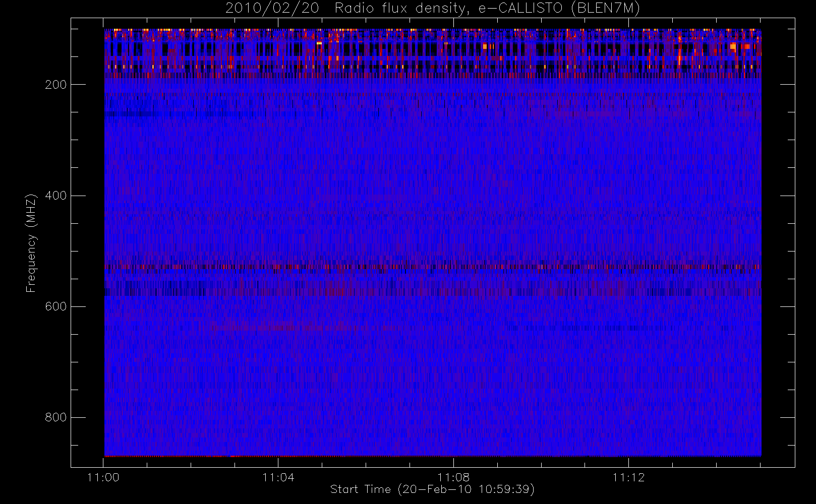Click the '200' frequency tick label
The image size is (816, 504).
56,85
